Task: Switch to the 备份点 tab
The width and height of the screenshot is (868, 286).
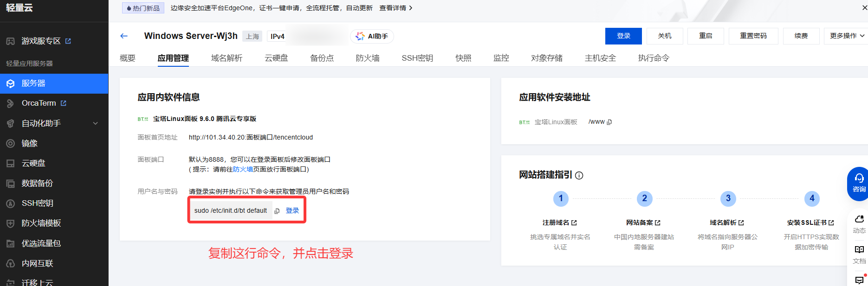Action: 322,58
